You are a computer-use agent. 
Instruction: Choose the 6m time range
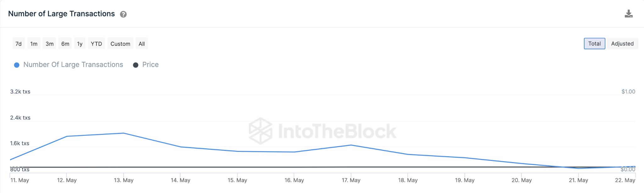65,44
